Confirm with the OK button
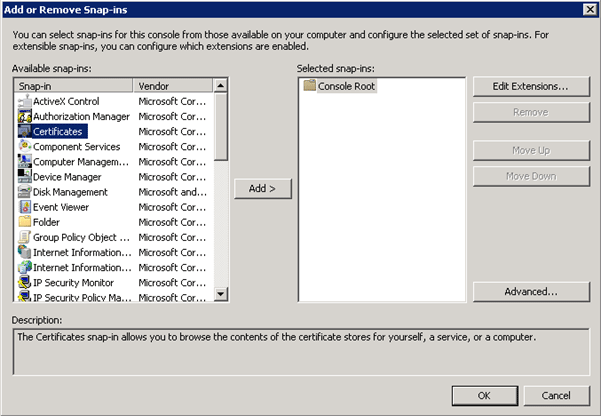Viewport: 601px width, 416px height. (x=484, y=396)
